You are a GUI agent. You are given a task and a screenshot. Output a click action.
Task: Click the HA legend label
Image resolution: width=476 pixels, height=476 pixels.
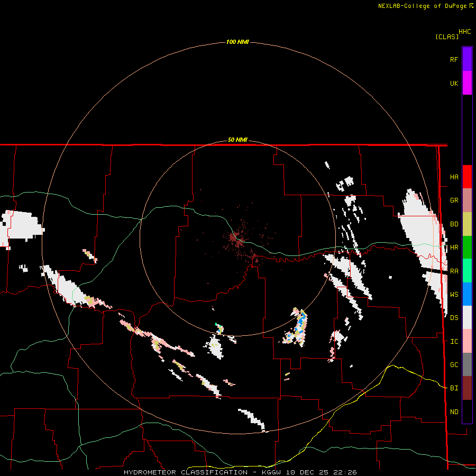(x=454, y=177)
